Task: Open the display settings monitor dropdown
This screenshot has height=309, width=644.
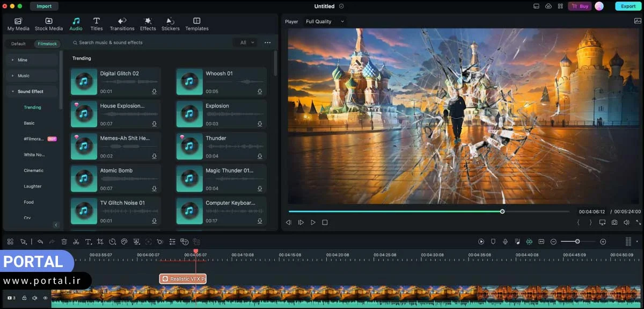Action: (602, 222)
